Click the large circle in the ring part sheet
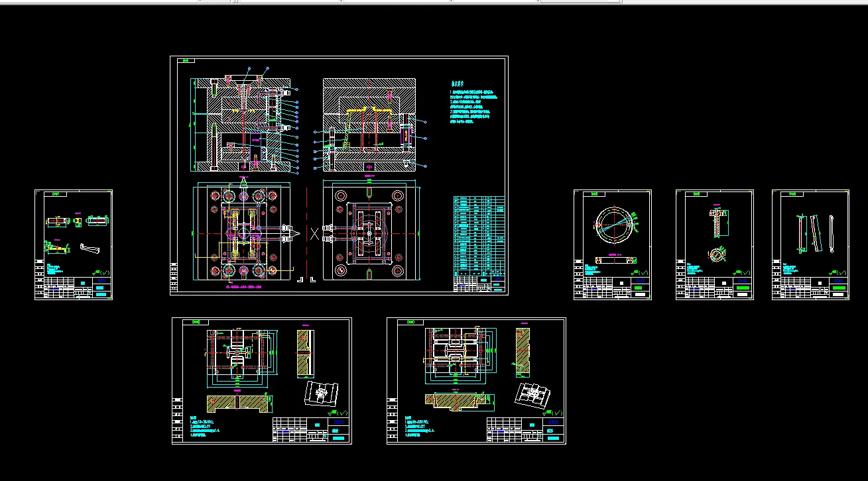Screen dimensions: 868x481 pyautogui.click(x=613, y=225)
